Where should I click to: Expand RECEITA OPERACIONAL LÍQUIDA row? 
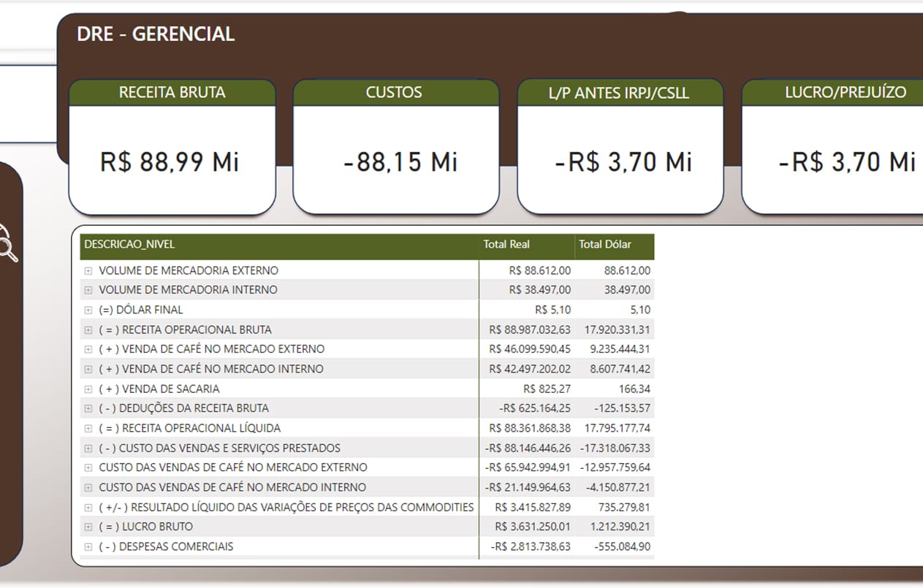88,428
